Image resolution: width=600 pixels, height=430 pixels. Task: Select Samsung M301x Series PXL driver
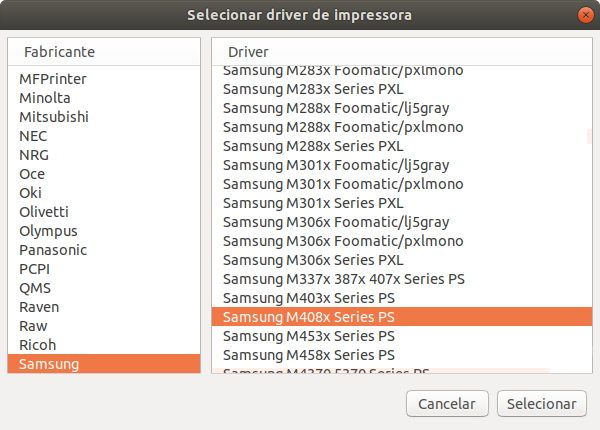(313, 203)
